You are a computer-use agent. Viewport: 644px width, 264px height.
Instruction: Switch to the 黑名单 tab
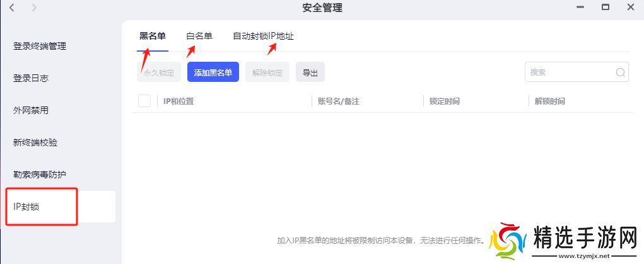[153, 37]
